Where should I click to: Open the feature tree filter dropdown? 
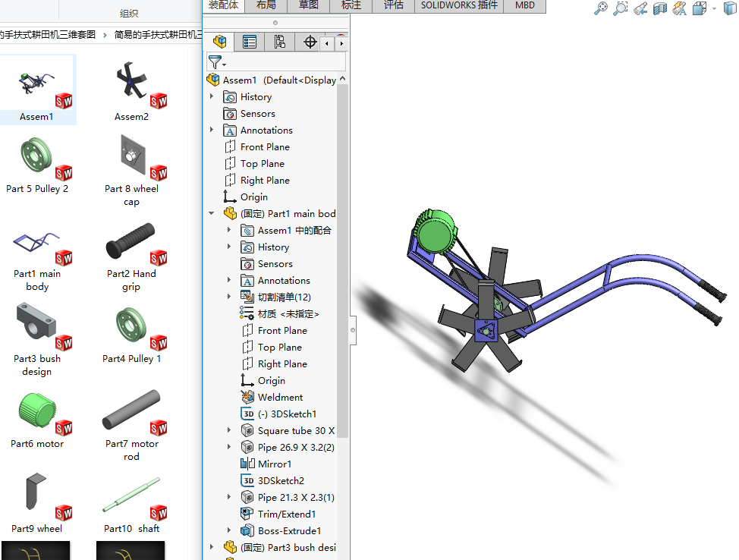pyautogui.click(x=217, y=63)
